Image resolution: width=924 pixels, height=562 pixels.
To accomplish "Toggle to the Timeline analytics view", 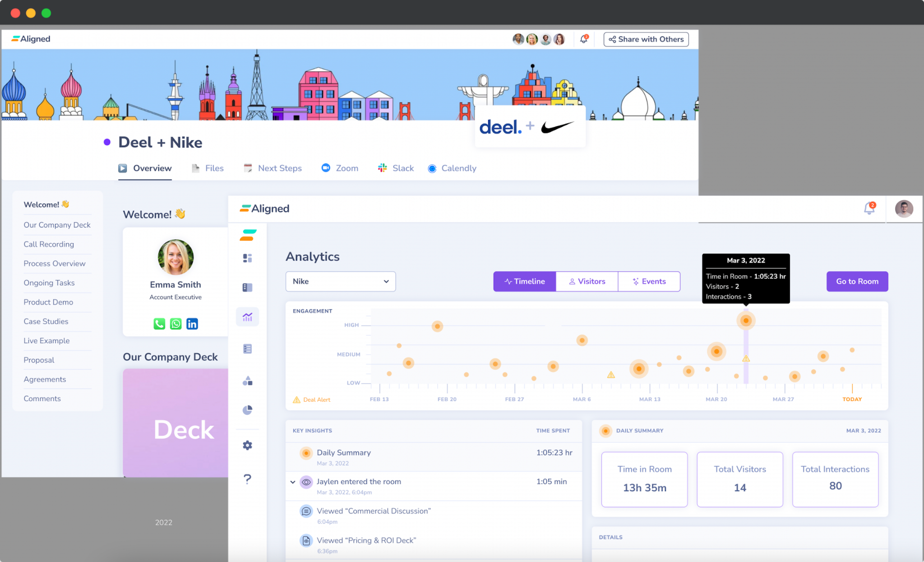I will [524, 281].
